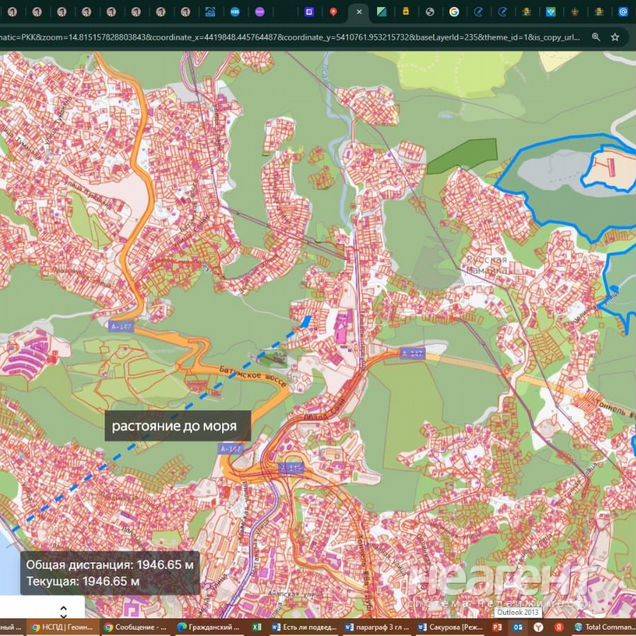Switch to the Google tab
636x636 pixels.
(x=454, y=12)
